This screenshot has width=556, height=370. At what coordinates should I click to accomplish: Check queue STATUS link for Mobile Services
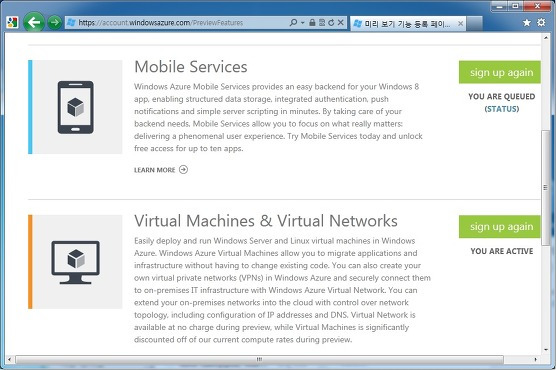coord(502,109)
